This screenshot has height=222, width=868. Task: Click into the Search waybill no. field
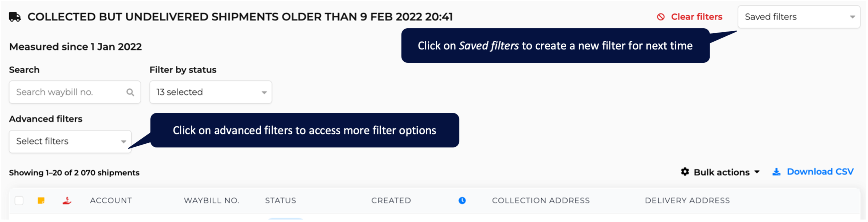click(75, 92)
